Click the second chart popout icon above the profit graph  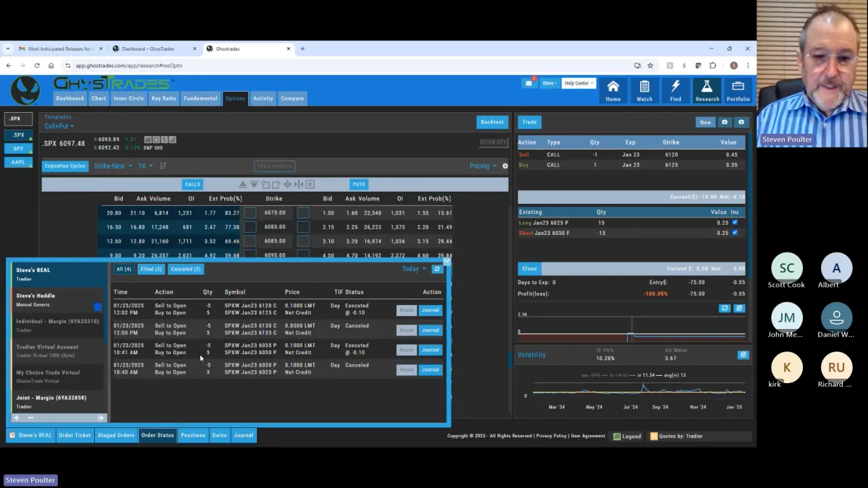pos(739,308)
